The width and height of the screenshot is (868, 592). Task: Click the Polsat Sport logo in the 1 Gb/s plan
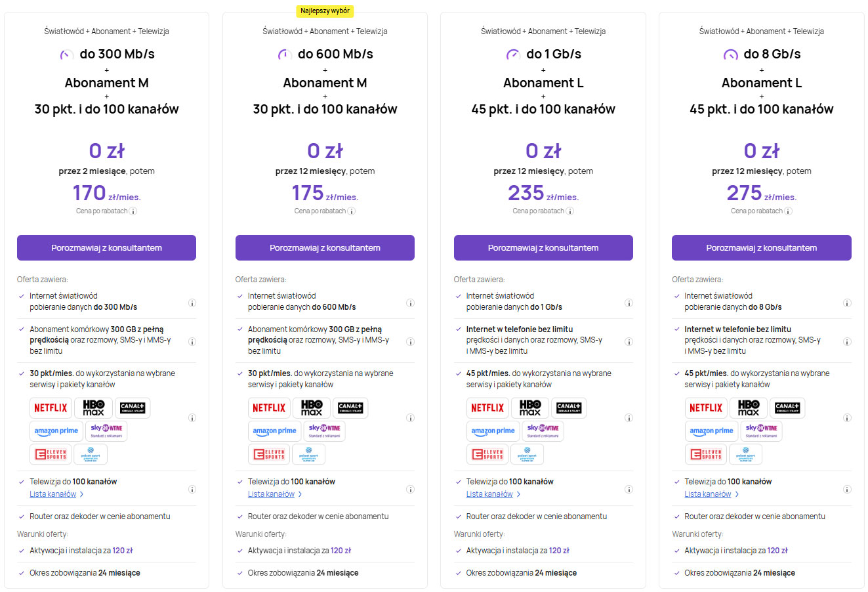point(526,454)
